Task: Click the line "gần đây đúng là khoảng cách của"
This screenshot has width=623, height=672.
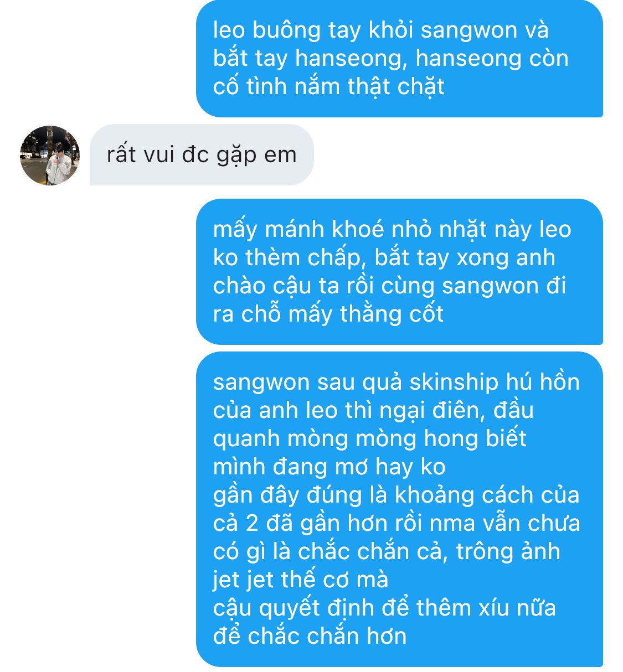Action: [396, 495]
